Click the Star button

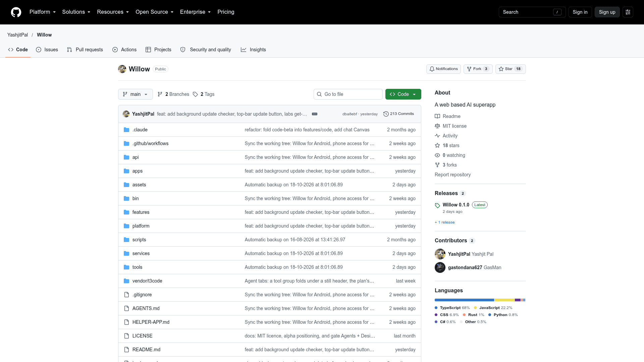click(x=511, y=69)
